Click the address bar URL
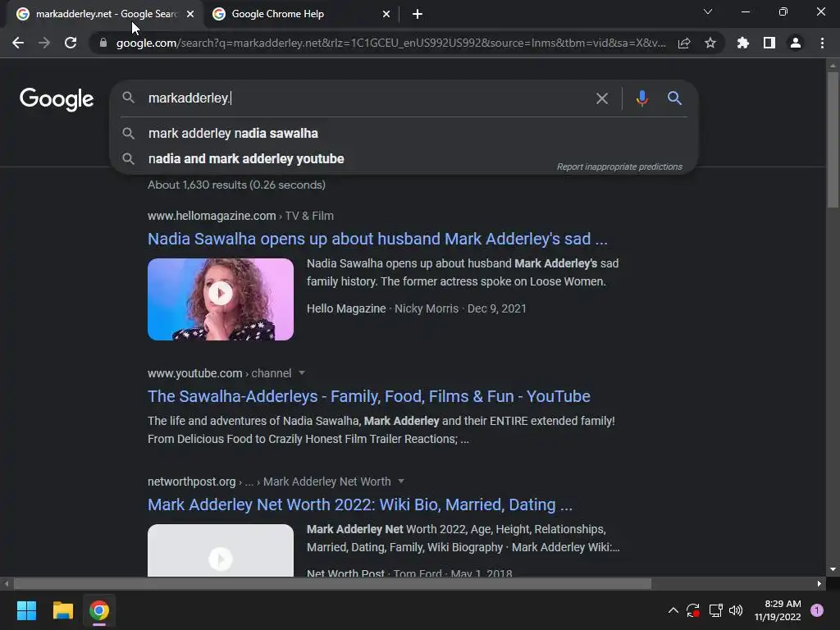 tap(391, 43)
